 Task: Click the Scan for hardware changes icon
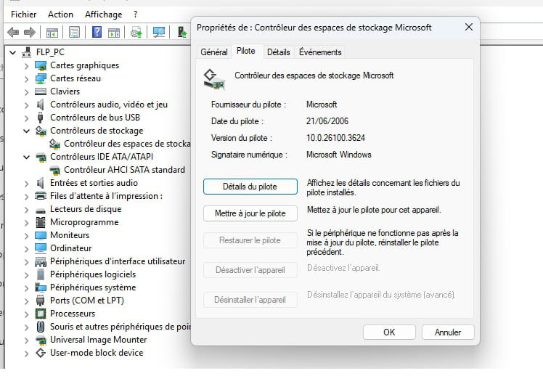(159, 33)
